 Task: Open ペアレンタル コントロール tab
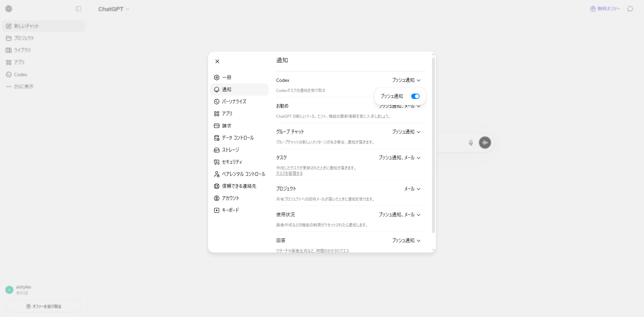[x=239, y=174]
